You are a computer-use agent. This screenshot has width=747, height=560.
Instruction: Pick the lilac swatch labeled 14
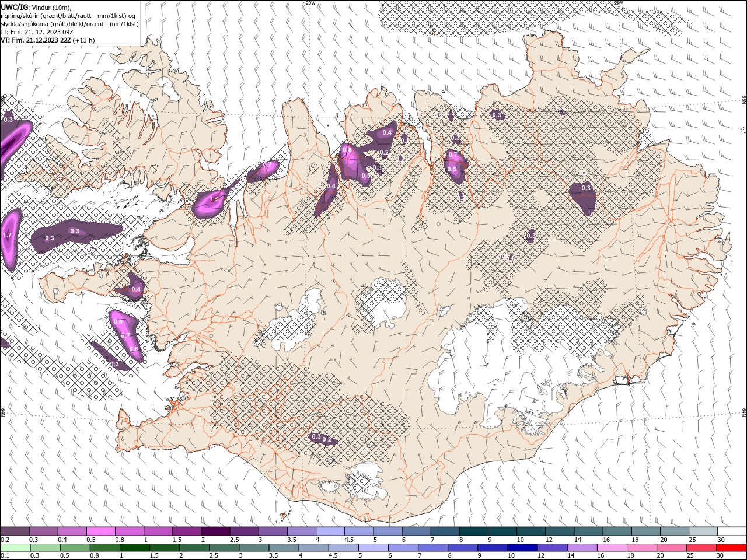click(x=581, y=548)
